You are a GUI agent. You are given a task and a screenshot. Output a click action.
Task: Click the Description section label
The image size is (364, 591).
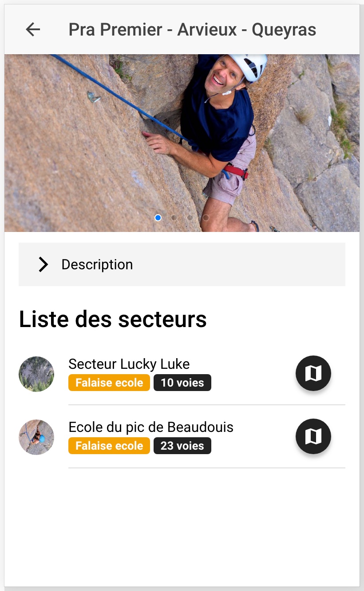[x=97, y=264]
